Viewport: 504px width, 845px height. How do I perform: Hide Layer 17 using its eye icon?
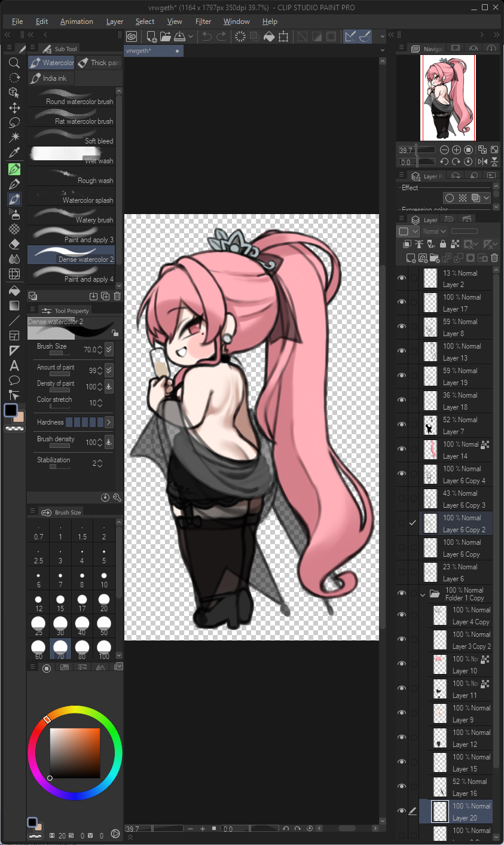tap(402, 303)
